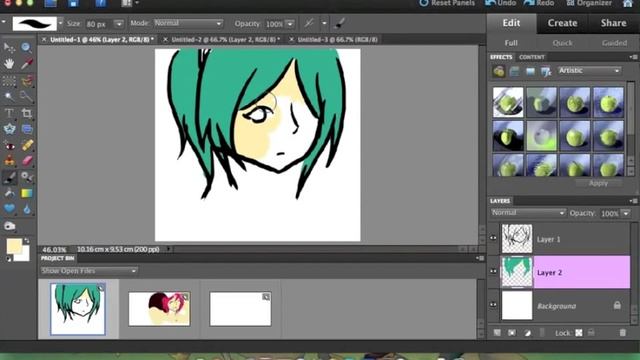The image size is (640, 360).
Task: Swap foreground and background colors
Action: 27,241
